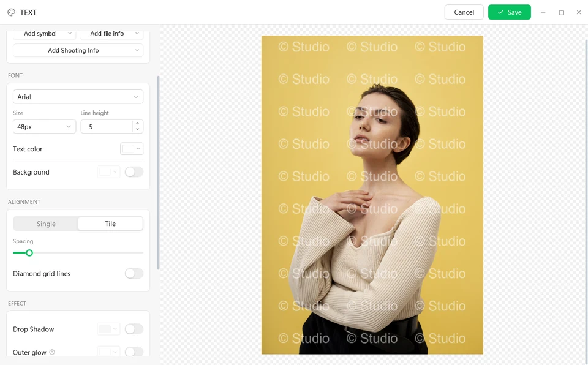Image resolution: width=588 pixels, height=365 pixels.
Task: Click the Text color label
Action: (x=28, y=149)
